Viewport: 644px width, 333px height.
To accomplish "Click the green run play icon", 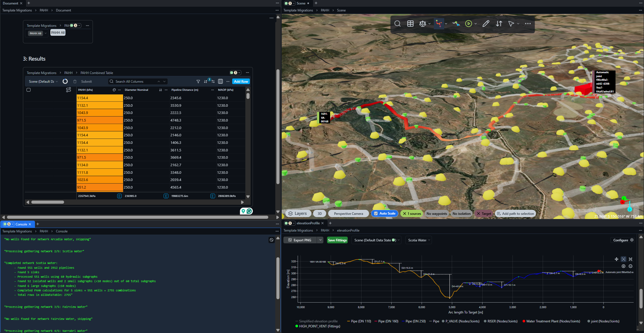I will coord(468,24).
